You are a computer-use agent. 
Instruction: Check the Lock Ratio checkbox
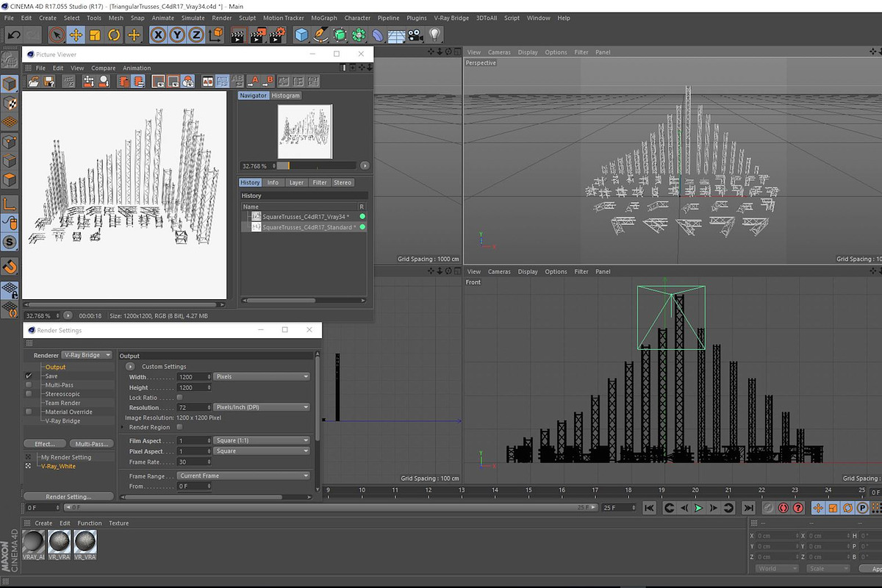coord(179,397)
